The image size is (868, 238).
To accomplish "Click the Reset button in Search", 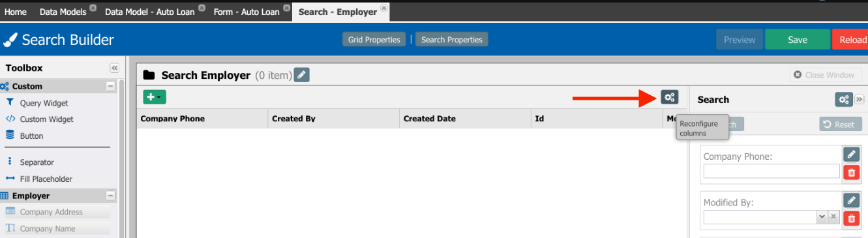I will coord(841,124).
